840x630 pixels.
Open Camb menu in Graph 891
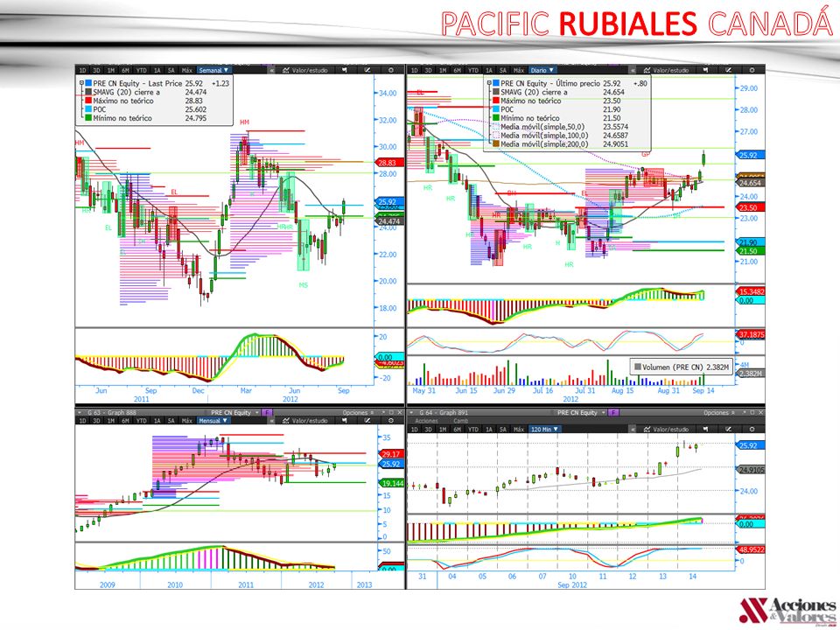pyautogui.click(x=459, y=421)
